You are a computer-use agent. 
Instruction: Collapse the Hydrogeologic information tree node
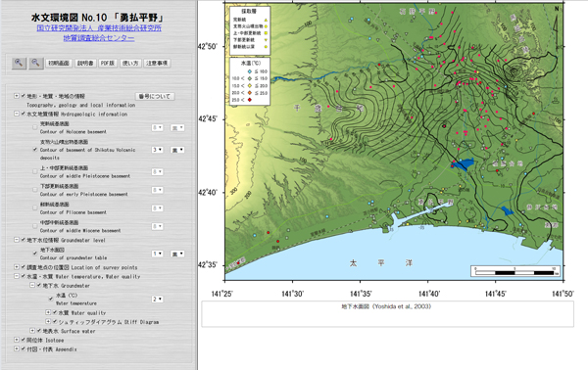[x=17, y=114]
